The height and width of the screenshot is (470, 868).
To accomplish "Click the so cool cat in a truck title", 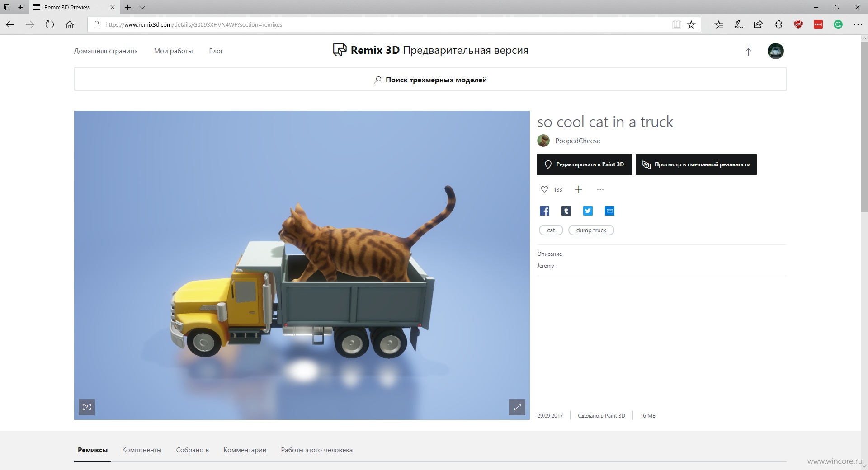I will (x=605, y=122).
